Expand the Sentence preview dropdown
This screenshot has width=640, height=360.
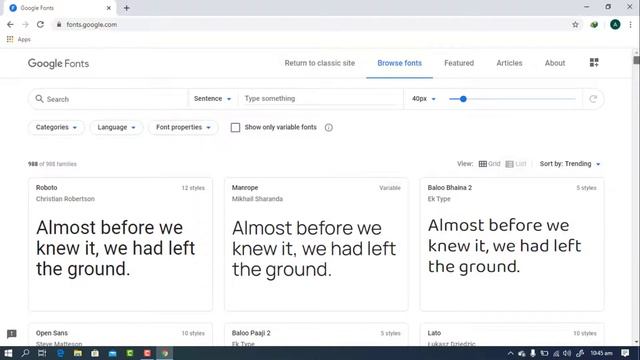click(x=212, y=99)
